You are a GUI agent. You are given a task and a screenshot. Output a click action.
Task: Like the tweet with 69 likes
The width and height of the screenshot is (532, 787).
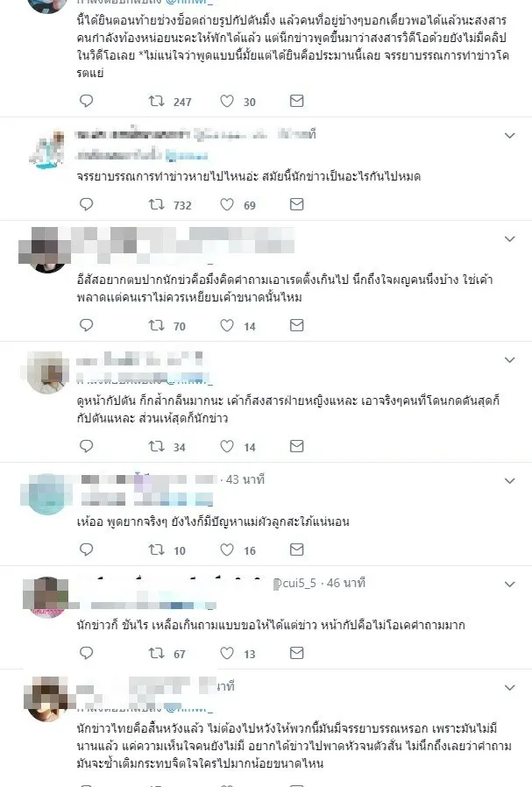tap(227, 205)
